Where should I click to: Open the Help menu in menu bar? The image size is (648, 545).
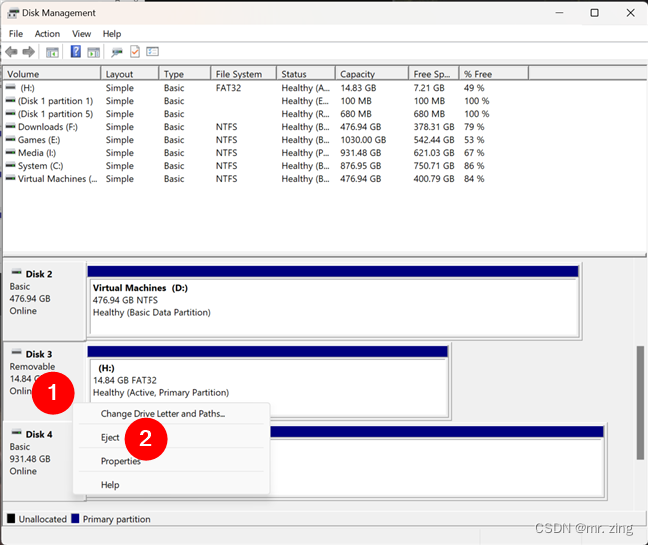[x=112, y=34]
